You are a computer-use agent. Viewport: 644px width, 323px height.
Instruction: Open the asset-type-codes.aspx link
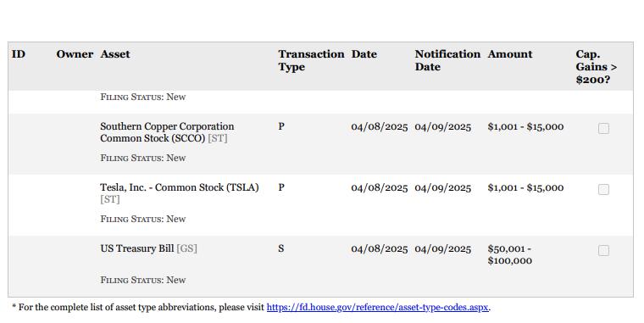(377, 307)
